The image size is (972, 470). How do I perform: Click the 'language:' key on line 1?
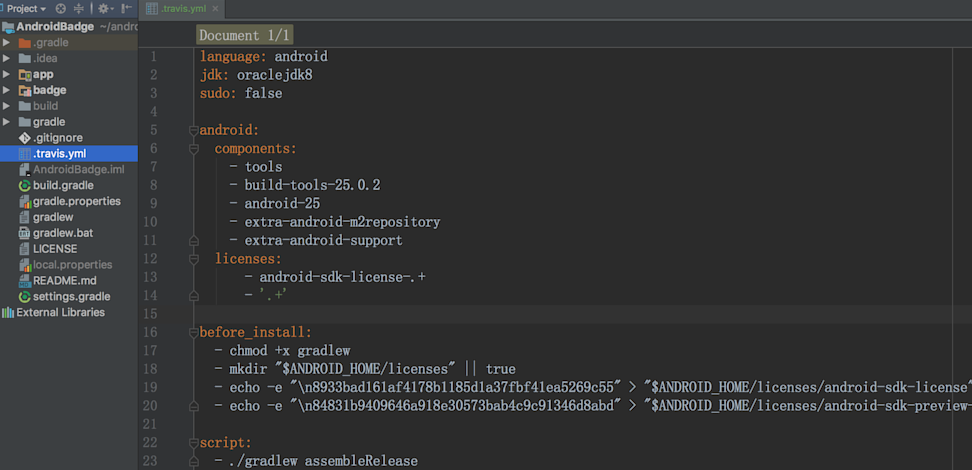233,57
